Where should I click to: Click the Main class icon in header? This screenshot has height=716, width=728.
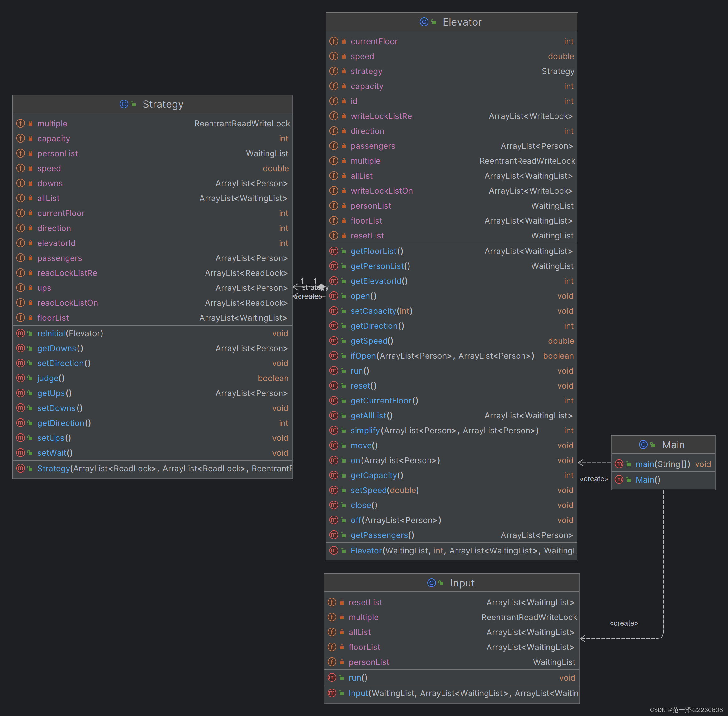coord(643,445)
